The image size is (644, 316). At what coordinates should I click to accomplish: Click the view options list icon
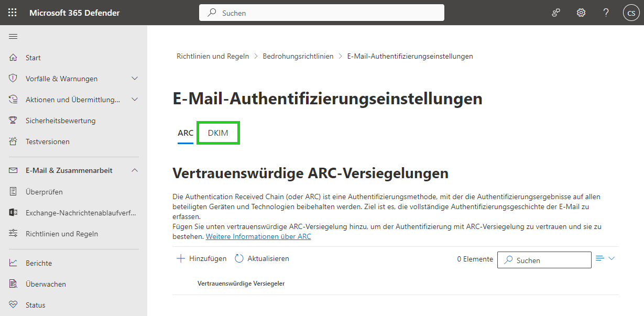(x=600, y=258)
